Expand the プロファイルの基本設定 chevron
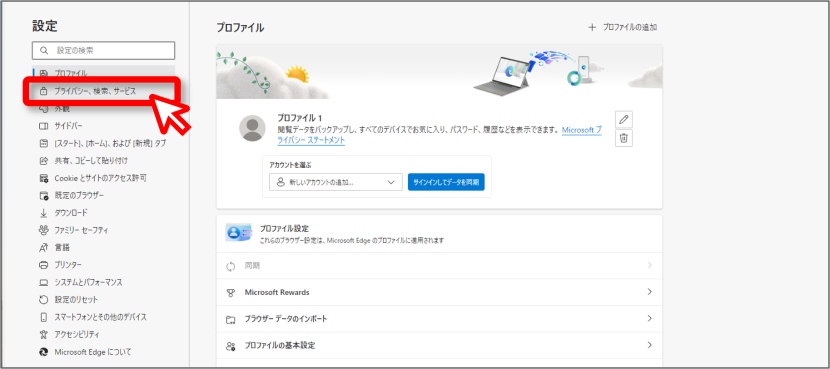 (649, 345)
